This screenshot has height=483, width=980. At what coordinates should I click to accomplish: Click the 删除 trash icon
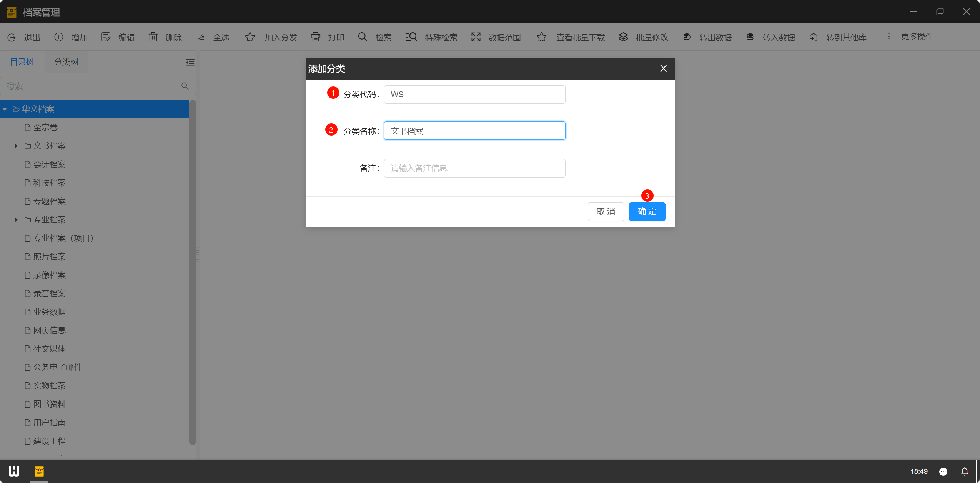153,37
